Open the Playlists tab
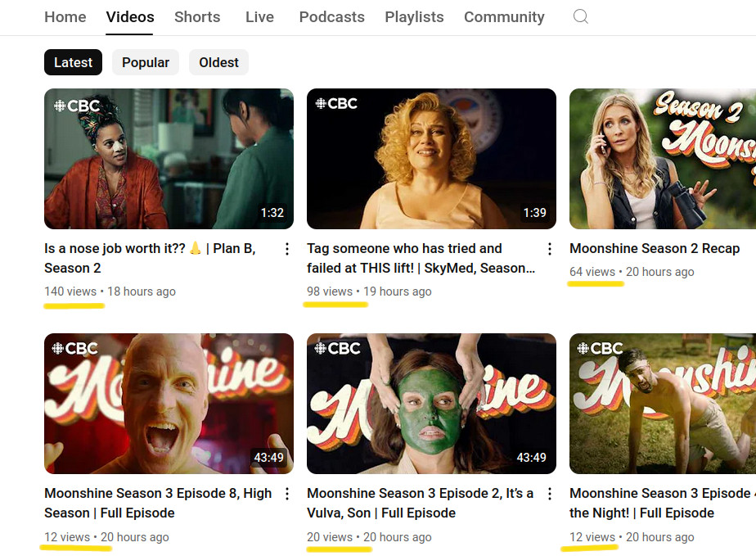 pos(414,16)
